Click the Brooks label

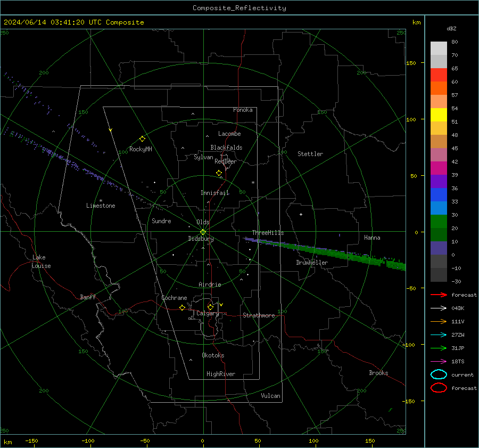(x=378, y=373)
